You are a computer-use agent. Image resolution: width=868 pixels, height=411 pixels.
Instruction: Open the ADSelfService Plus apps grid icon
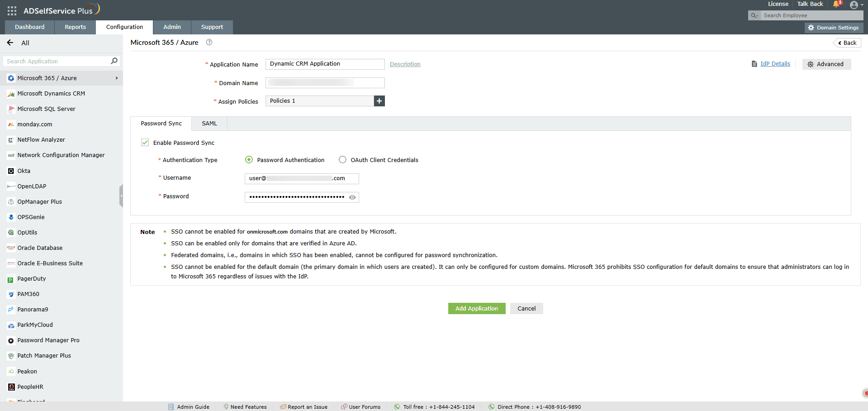pyautogui.click(x=11, y=11)
